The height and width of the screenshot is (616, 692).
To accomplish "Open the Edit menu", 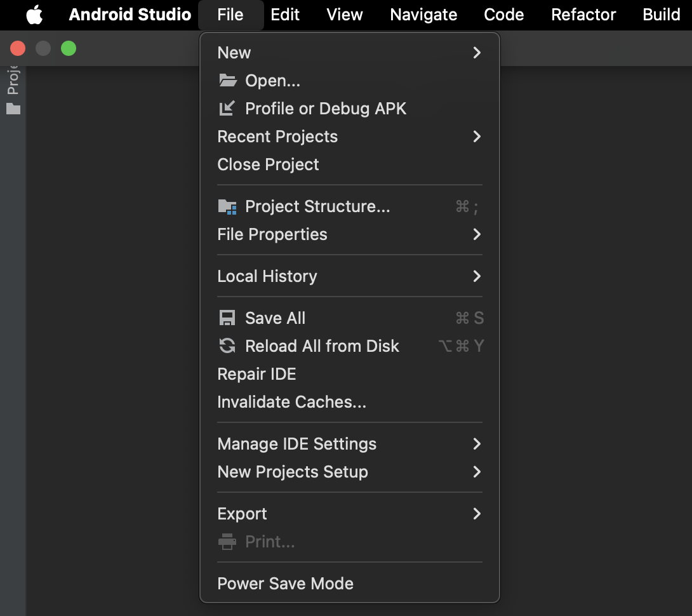I will coord(285,15).
